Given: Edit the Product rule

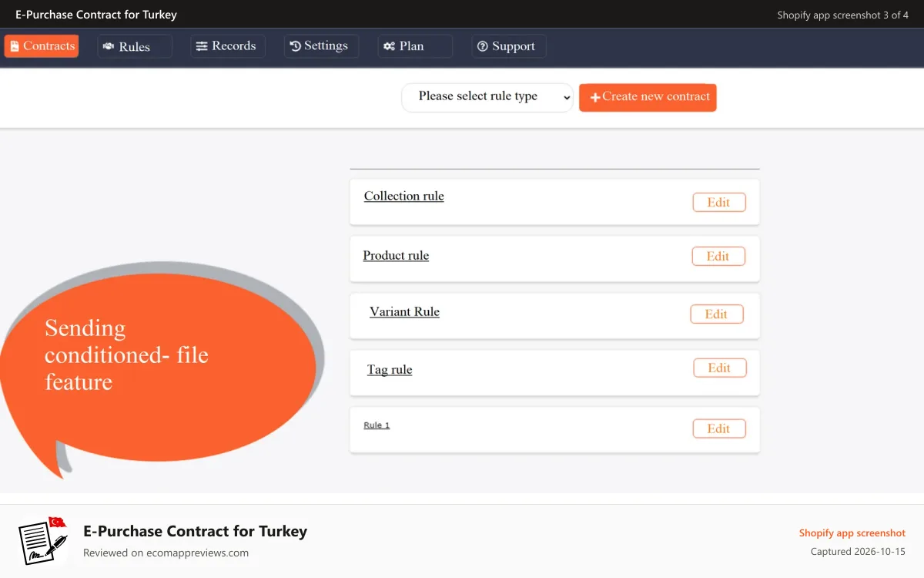Looking at the screenshot, I should (x=718, y=256).
